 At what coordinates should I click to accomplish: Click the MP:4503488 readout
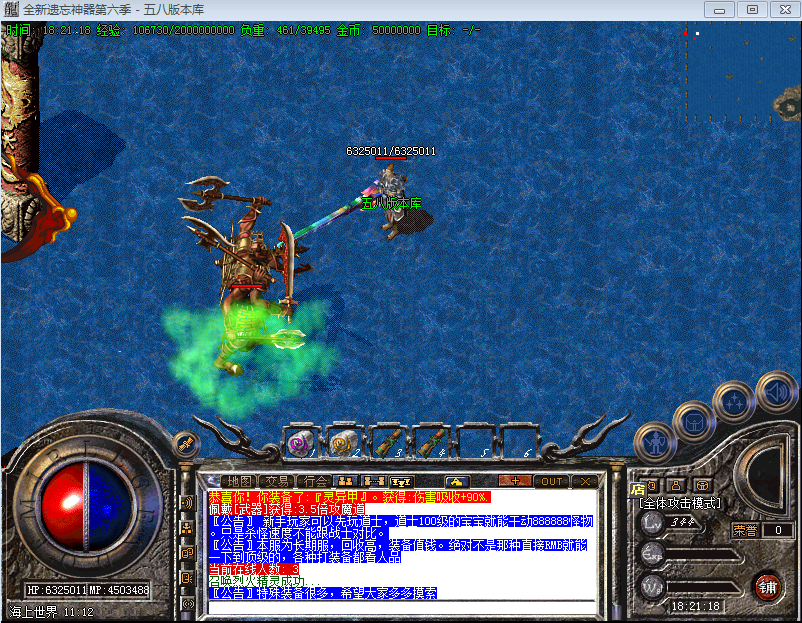(119, 590)
